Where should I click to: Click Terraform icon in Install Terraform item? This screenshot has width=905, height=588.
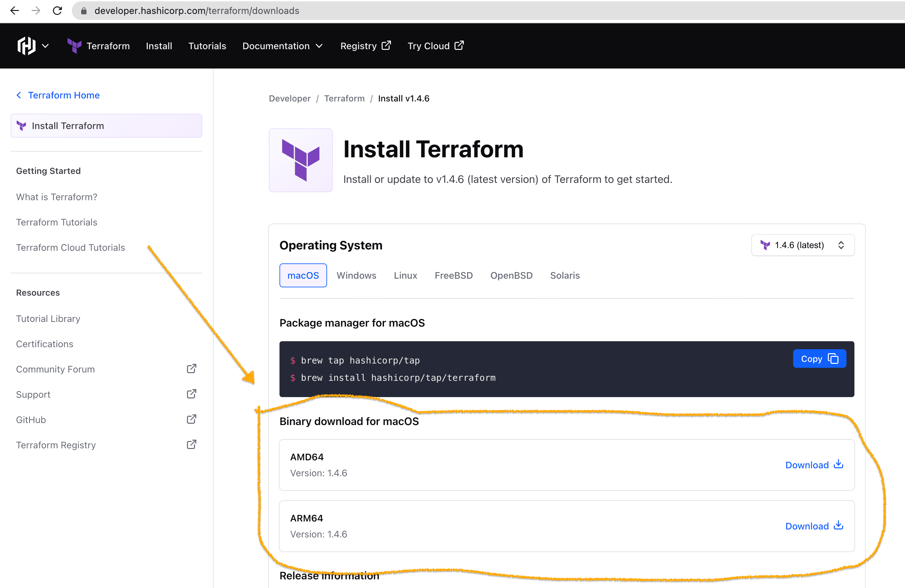coord(21,126)
